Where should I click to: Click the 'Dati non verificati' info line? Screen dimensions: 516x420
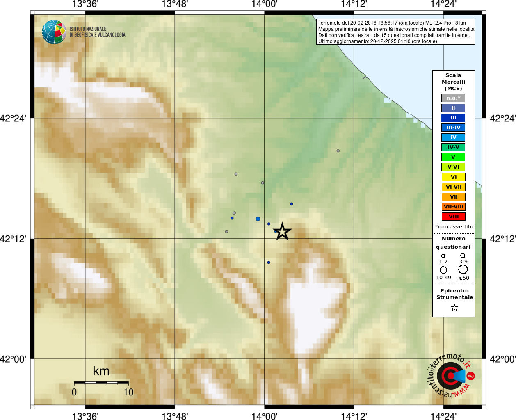[394, 35]
